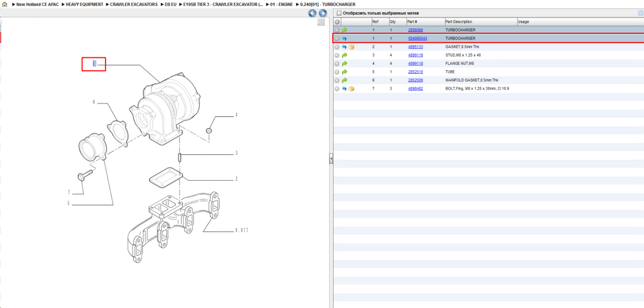Click the blue icon right of parts list header

640,13
